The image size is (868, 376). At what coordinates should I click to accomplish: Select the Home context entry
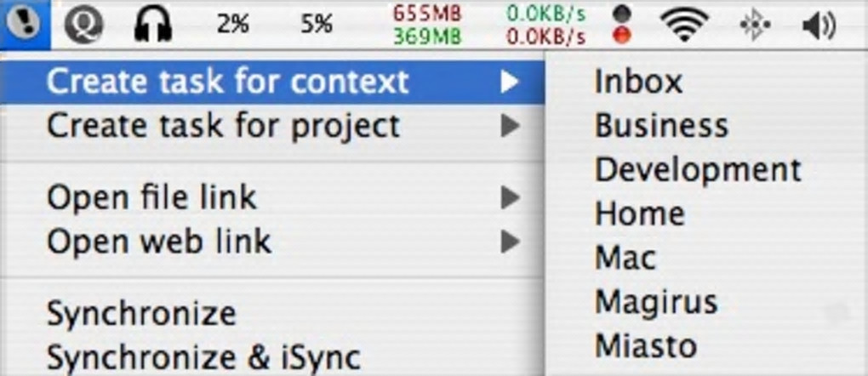click(639, 213)
